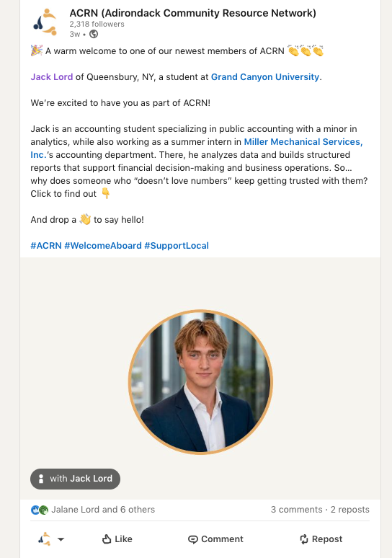The height and width of the screenshot is (558, 392).
Task: Open the reaction icons beside Jalane Lord
Action: [x=39, y=510]
